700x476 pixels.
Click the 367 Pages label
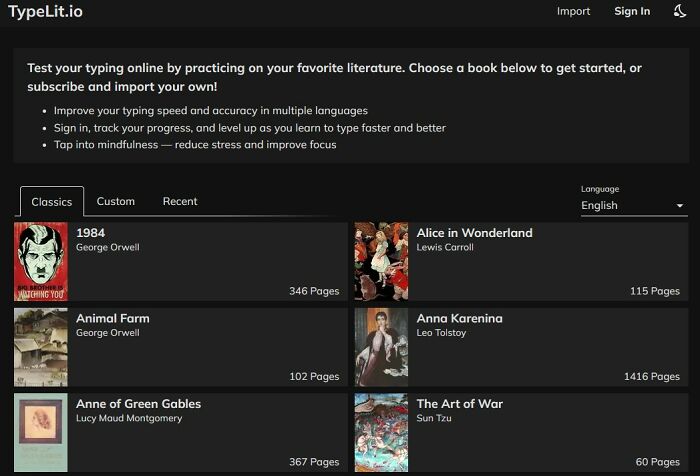pyautogui.click(x=314, y=462)
